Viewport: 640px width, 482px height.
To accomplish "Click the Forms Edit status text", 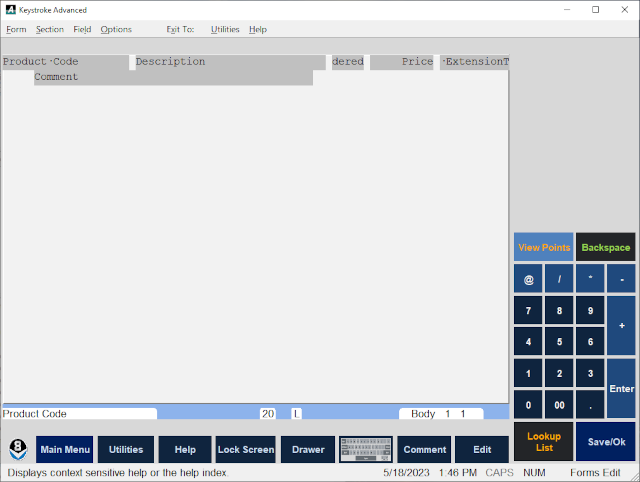I will pos(595,473).
